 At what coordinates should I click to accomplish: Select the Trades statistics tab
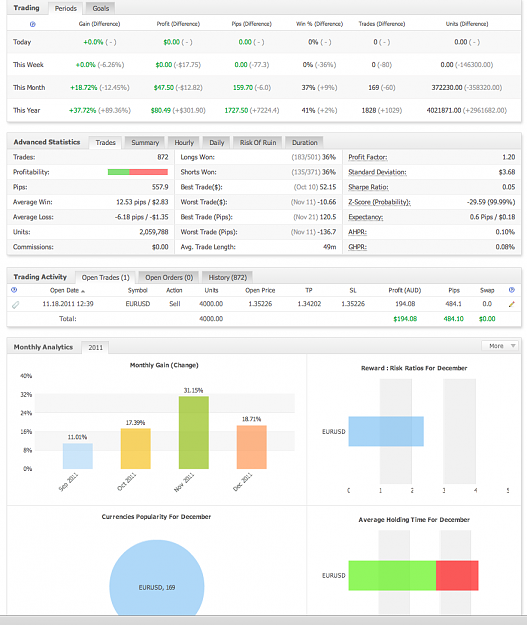(x=105, y=143)
